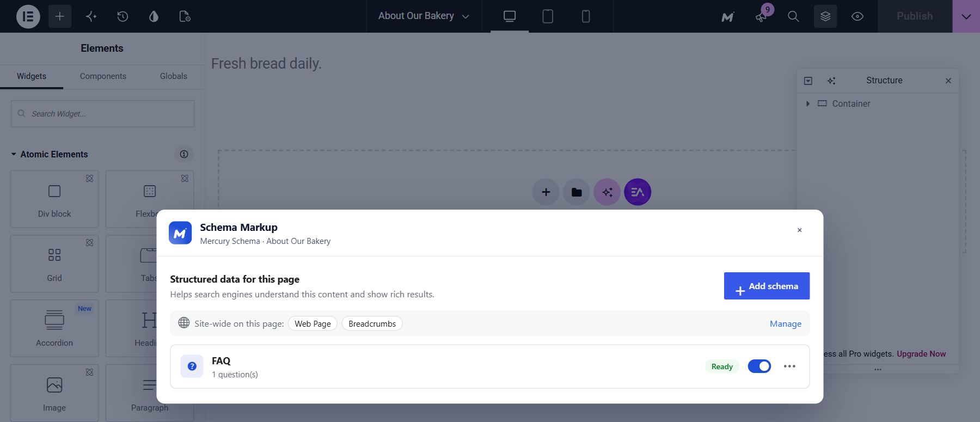Open page settings document icon
980x422 pixels.
185,16
